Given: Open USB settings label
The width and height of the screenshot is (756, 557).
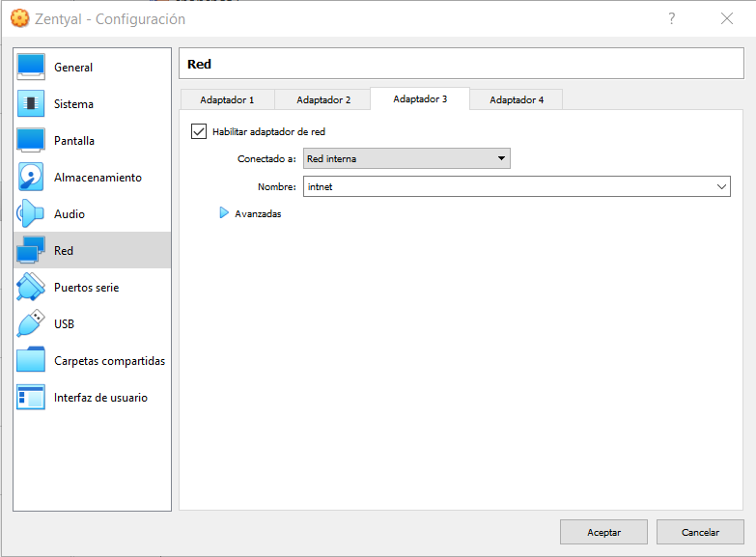Looking at the screenshot, I should [64, 324].
